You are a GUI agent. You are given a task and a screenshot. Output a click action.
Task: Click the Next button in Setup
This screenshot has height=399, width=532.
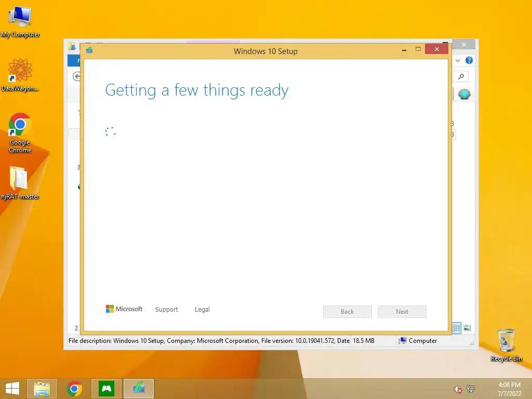coord(402,312)
